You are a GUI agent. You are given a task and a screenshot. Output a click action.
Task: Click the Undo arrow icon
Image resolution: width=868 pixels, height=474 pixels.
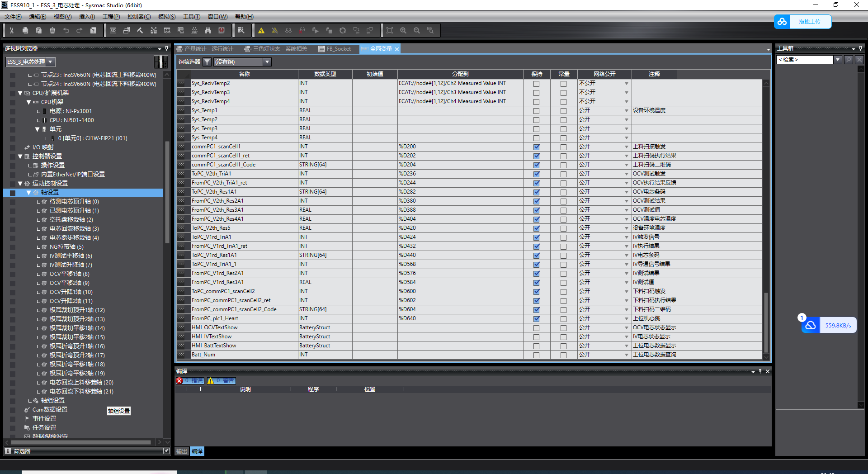point(66,30)
